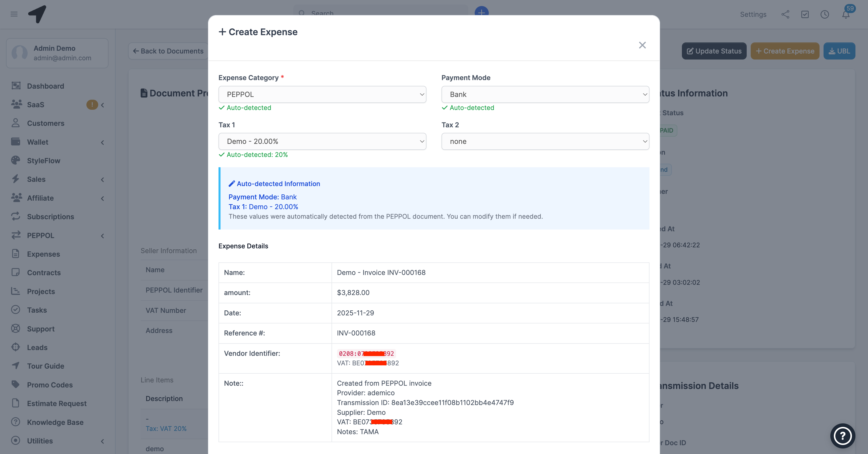Click the paper plane logo icon
868x454 pixels.
click(37, 14)
